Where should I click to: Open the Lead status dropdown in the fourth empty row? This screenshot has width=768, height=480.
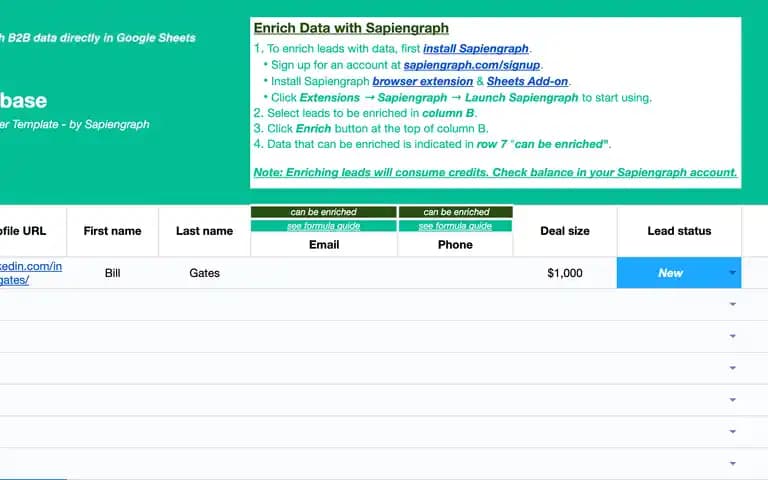(x=733, y=400)
